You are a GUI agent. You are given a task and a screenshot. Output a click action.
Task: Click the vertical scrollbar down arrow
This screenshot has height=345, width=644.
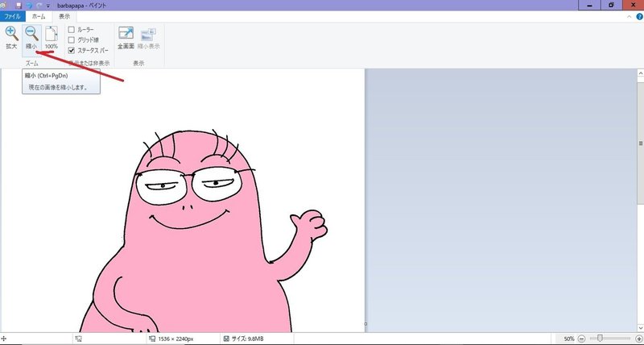click(x=640, y=328)
